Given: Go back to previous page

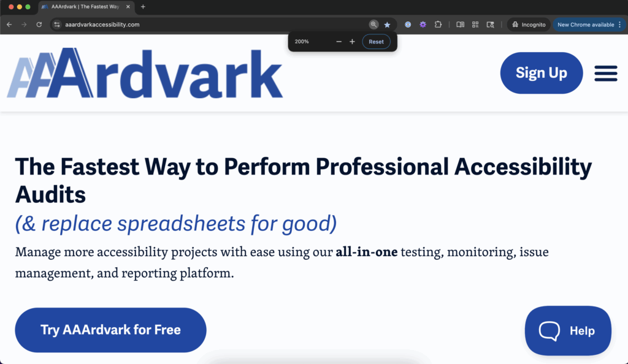Looking at the screenshot, I should point(9,25).
